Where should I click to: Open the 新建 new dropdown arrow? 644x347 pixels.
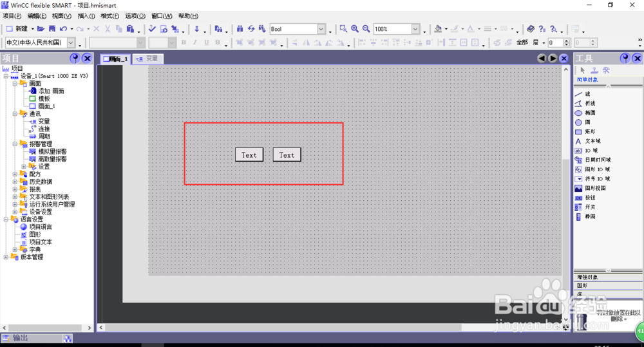click(x=32, y=29)
